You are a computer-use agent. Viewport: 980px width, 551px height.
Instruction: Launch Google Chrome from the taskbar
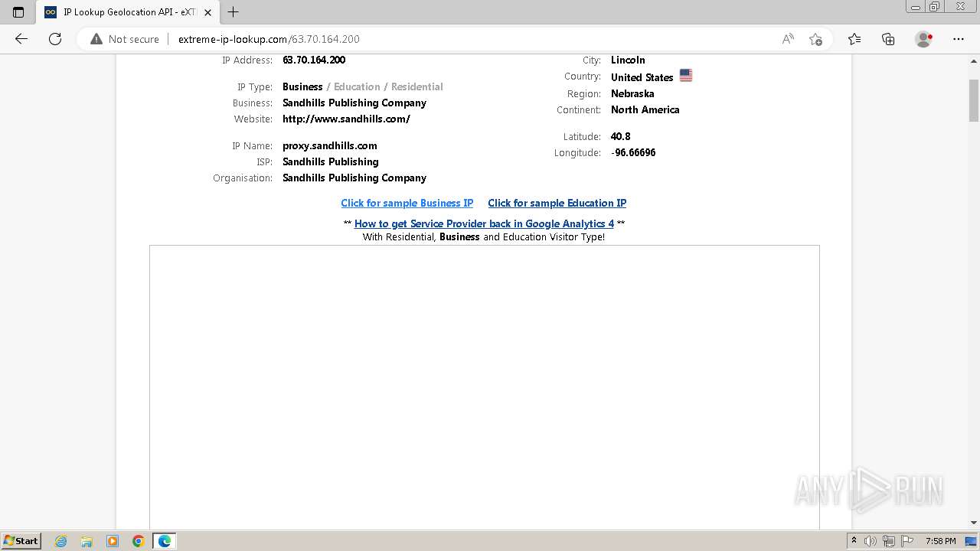point(139,541)
